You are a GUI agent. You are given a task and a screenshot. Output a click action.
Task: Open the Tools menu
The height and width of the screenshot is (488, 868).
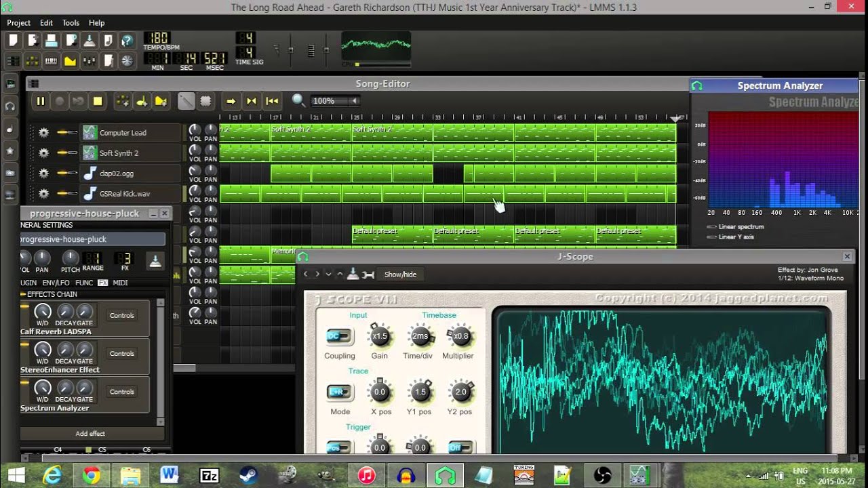(x=71, y=22)
